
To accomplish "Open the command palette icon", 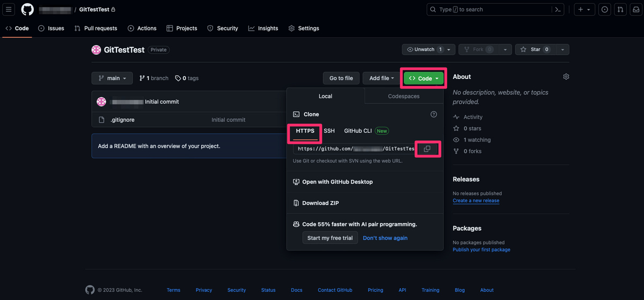I will click(558, 10).
